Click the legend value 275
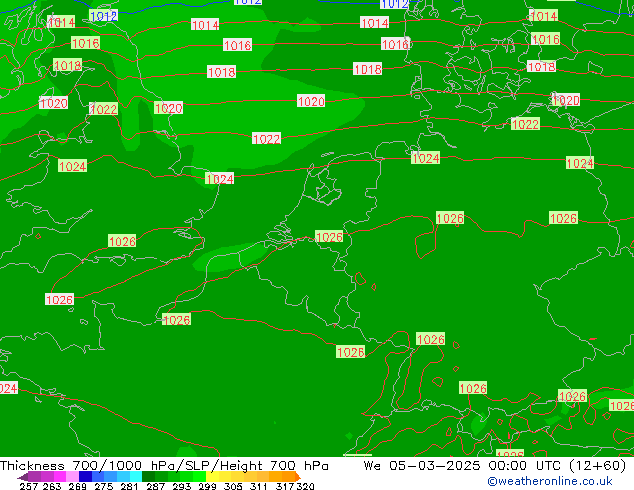634x490 pixels. pos(104,486)
